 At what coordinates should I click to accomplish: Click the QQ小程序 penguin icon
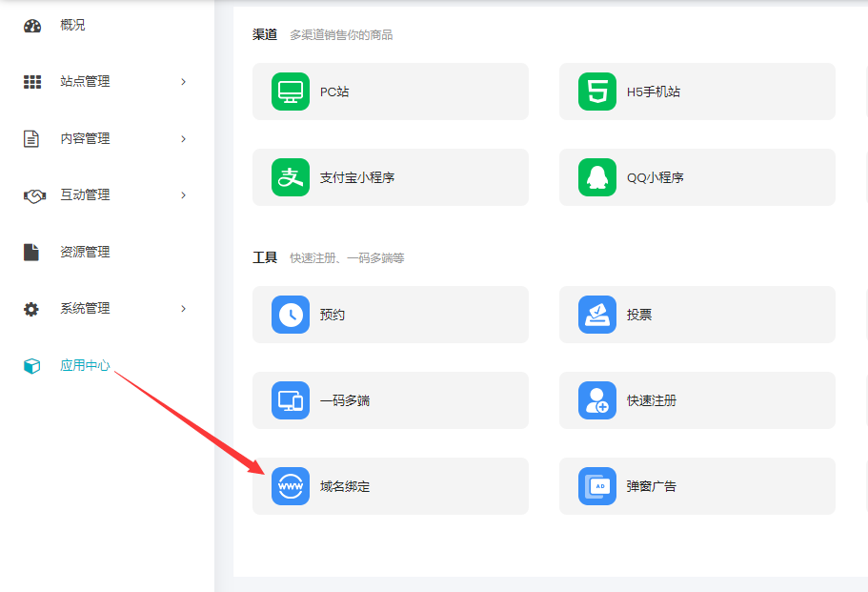(597, 177)
